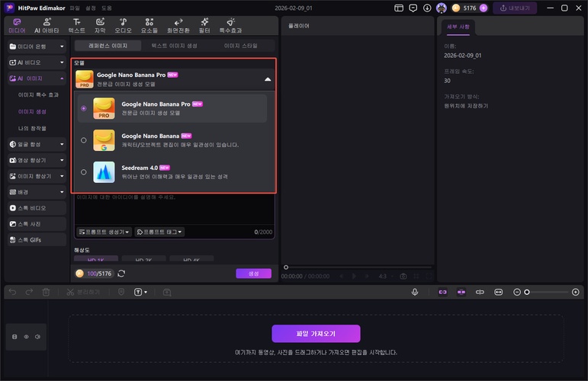Click the 분리하기 split scissors tool

(x=83, y=292)
